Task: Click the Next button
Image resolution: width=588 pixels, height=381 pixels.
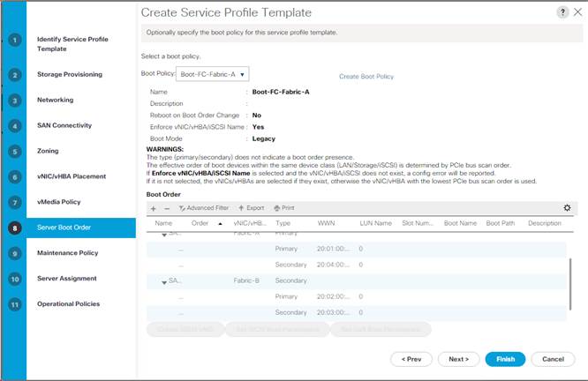Action: coord(458,359)
